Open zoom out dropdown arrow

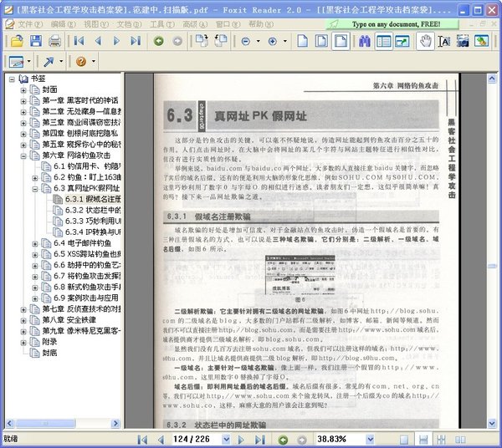pos(258,41)
